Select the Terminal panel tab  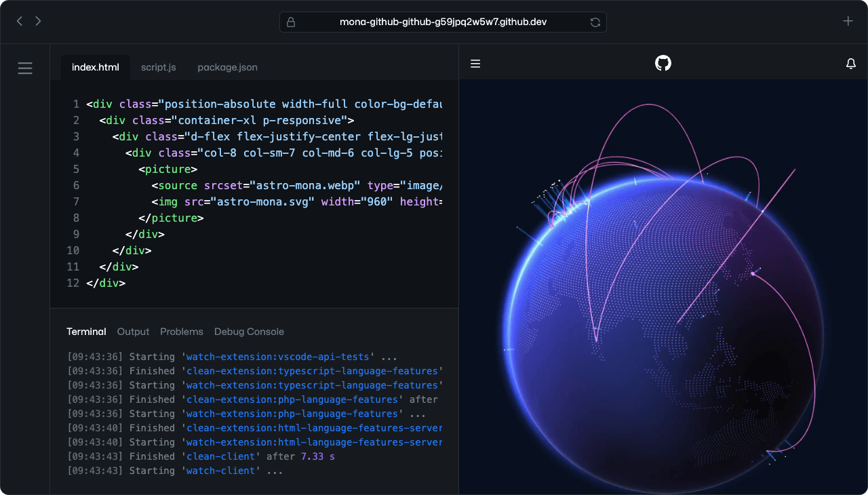pos(86,332)
